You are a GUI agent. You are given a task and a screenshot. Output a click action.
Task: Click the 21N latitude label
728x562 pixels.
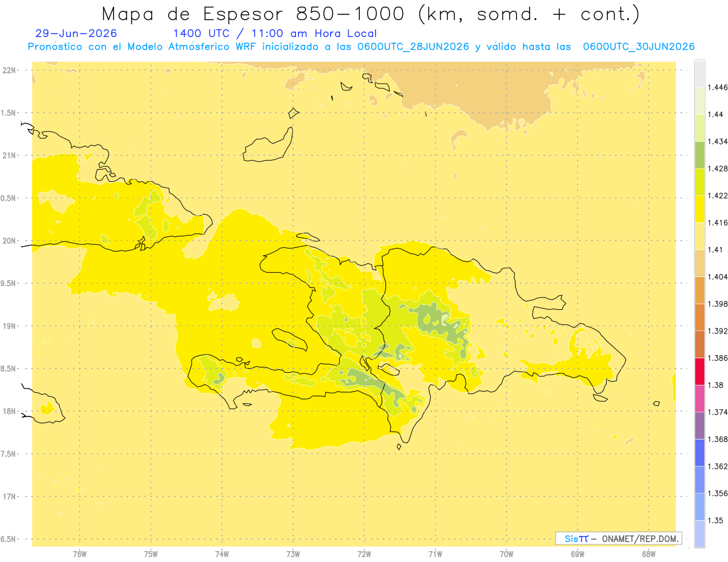(x=10, y=156)
